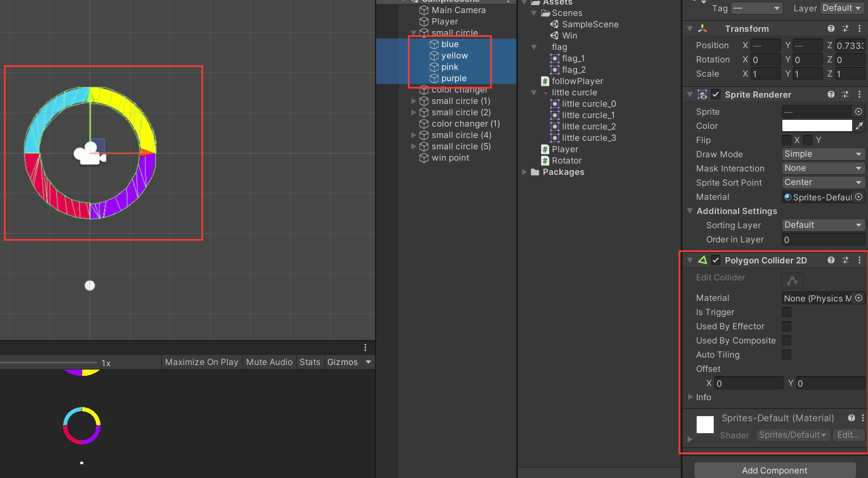Toggle Sprite Renderer enabled checkbox

pos(716,94)
